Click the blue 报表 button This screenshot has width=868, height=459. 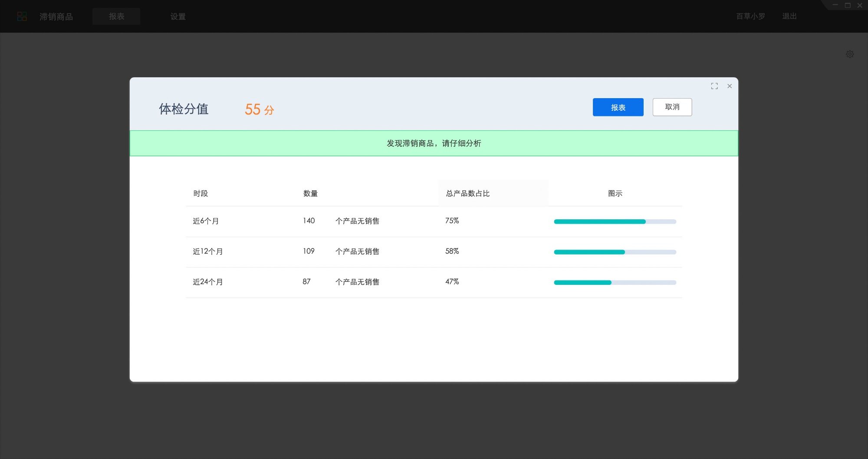618,107
